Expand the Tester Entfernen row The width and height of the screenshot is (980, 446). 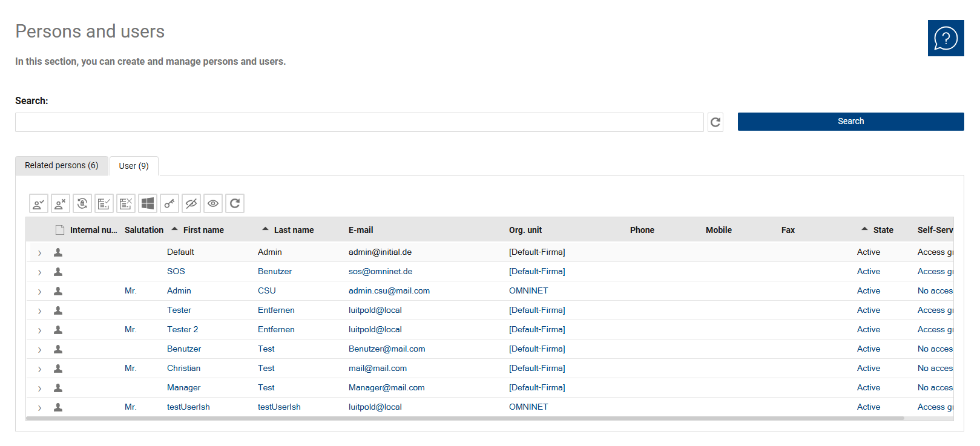tap(39, 311)
